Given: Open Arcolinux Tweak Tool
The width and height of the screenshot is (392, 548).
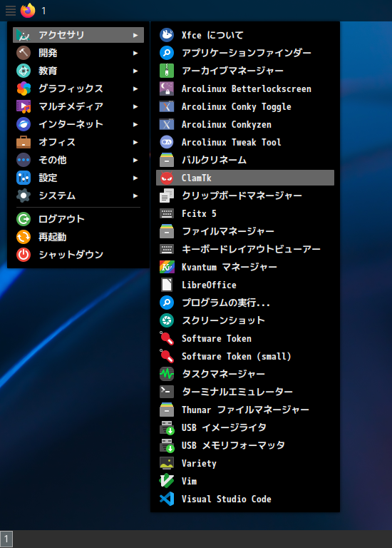Looking at the screenshot, I should click(x=245, y=142).
